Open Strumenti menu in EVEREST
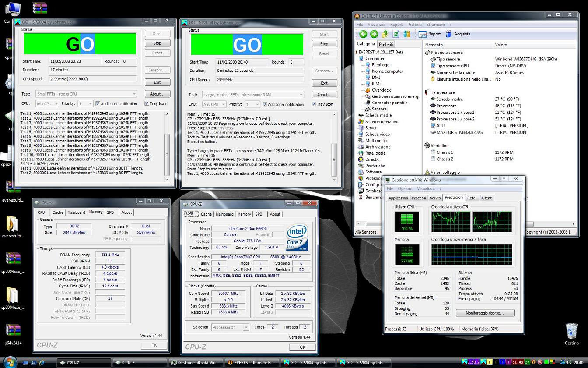 click(x=435, y=25)
